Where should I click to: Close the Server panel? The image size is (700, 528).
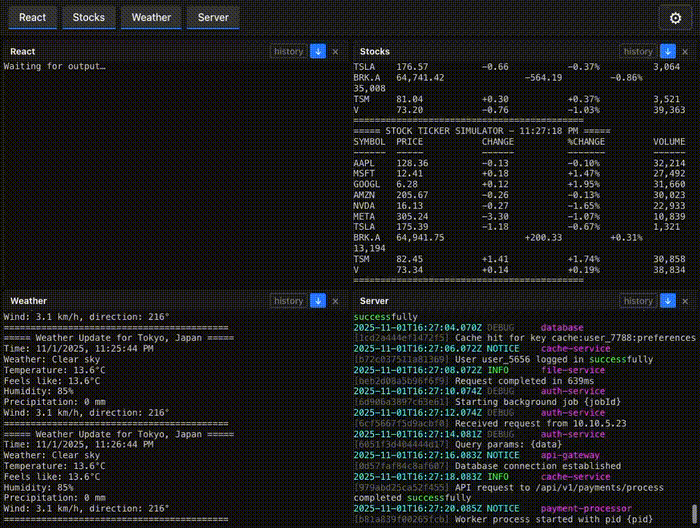click(x=685, y=301)
